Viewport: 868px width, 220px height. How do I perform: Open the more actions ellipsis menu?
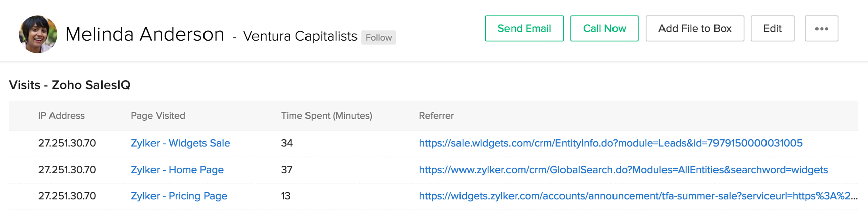pos(821,29)
